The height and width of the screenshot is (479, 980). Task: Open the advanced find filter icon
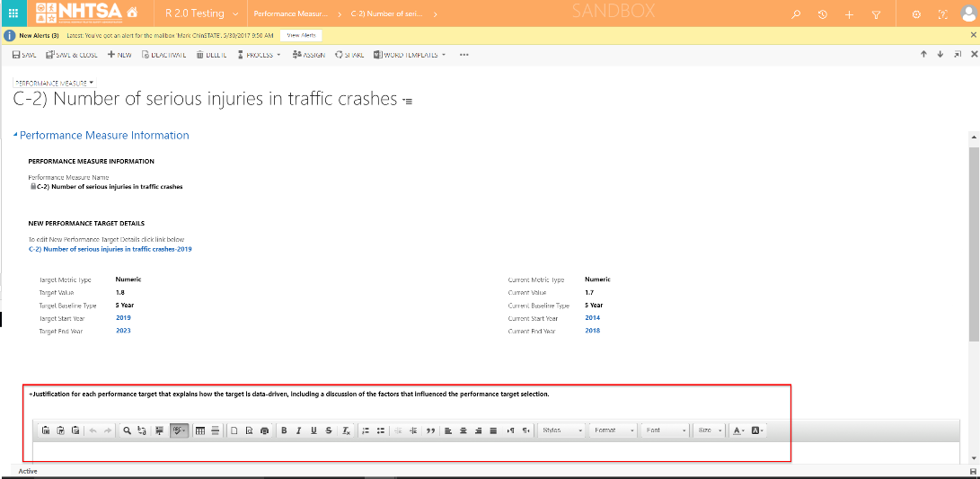point(876,14)
